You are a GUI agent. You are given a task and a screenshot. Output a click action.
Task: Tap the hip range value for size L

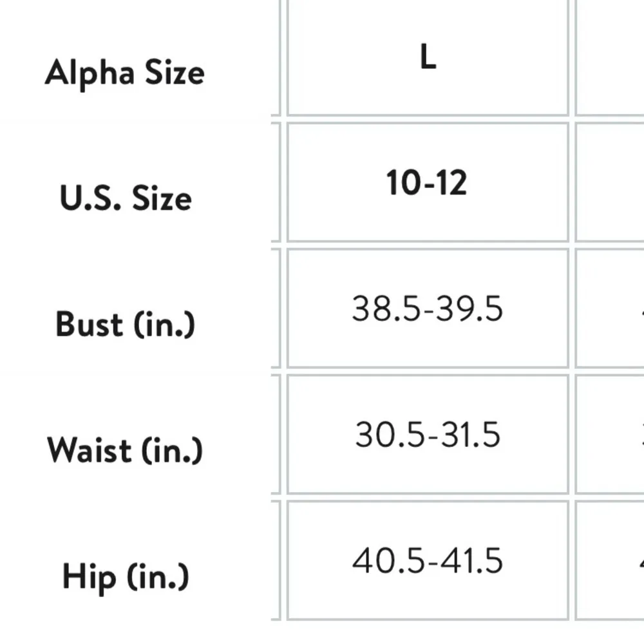(x=428, y=560)
